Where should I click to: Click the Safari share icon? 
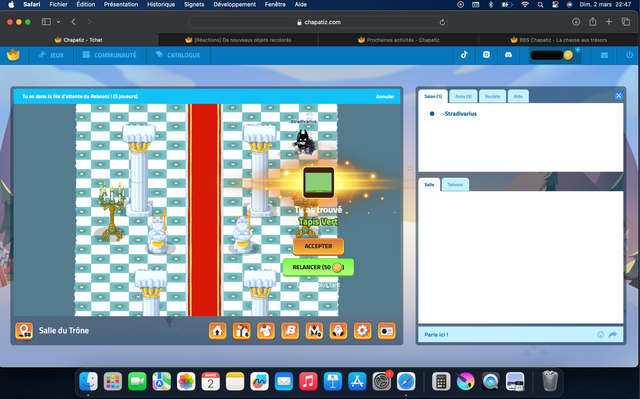tap(593, 22)
